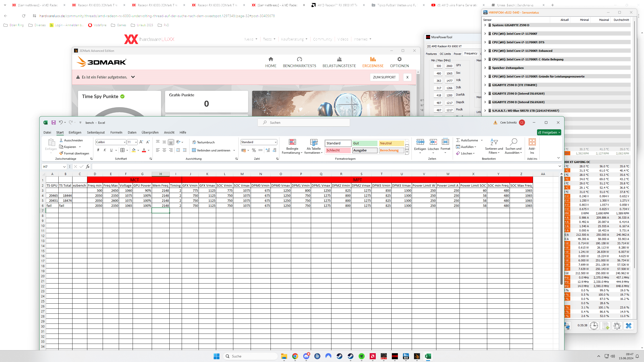The height and width of the screenshot is (362, 644).
Task: Open the number format Standard dropdown
Action: tap(276, 142)
